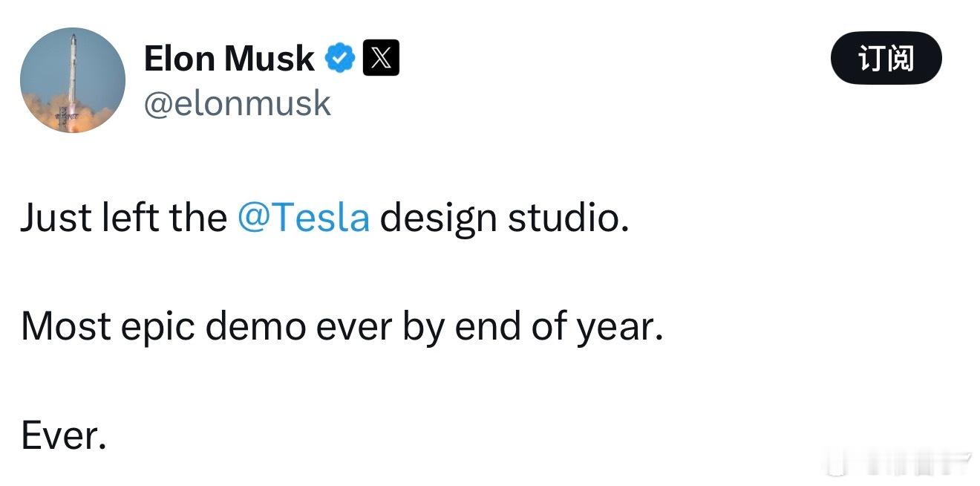980x486 pixels.
Task: Click the word 'demo' in the tweet
Action: coord(255,327)
